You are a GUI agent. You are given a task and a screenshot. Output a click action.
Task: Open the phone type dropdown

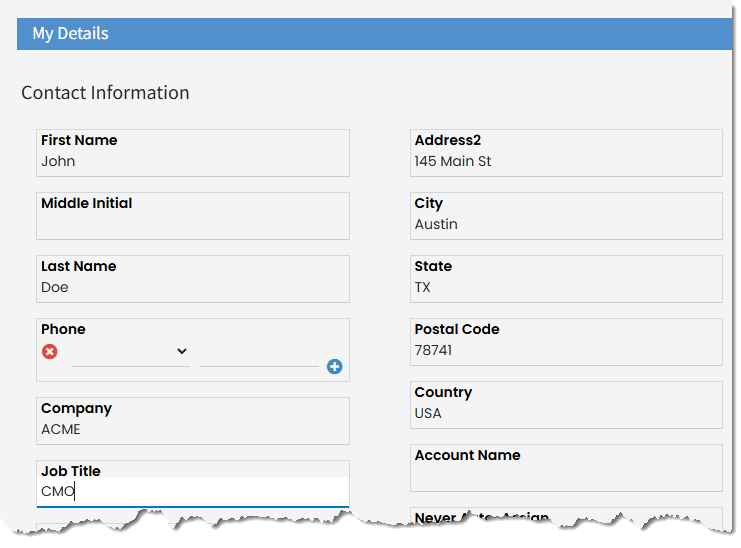click(131, 352)
